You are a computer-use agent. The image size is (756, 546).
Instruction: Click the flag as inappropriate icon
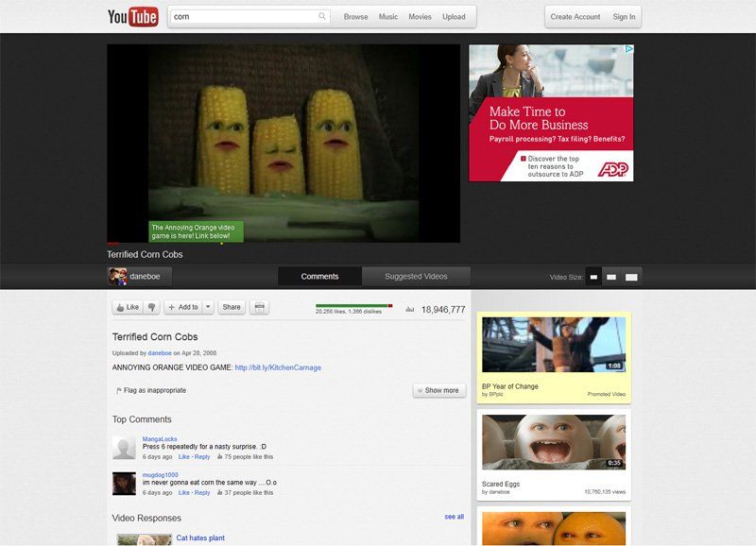[119, 390]
